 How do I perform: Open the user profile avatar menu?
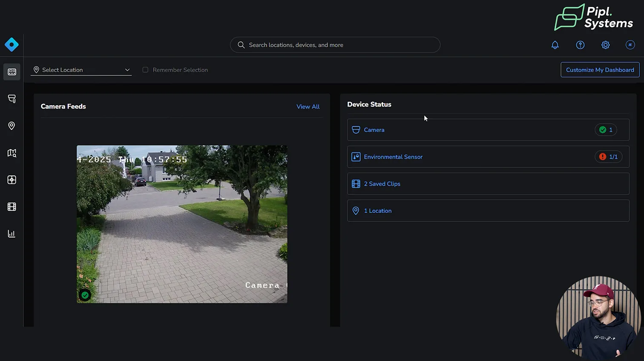pos(630,45)
